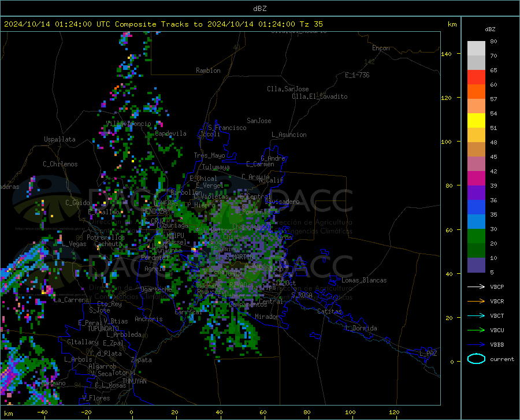
Task: Click the 'Villavicencio' map label
Action: point(129,124)
